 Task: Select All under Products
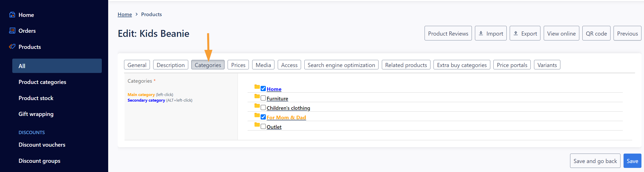click(x=57, y=66)
